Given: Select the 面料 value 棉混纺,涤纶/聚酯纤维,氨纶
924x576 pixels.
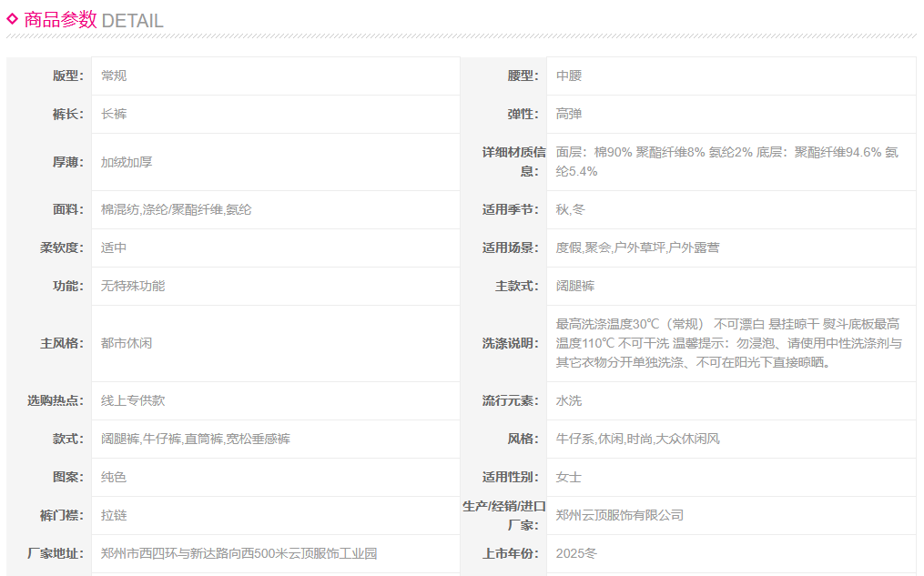Looking at the screenshot, I should click(x=177, y=209).
